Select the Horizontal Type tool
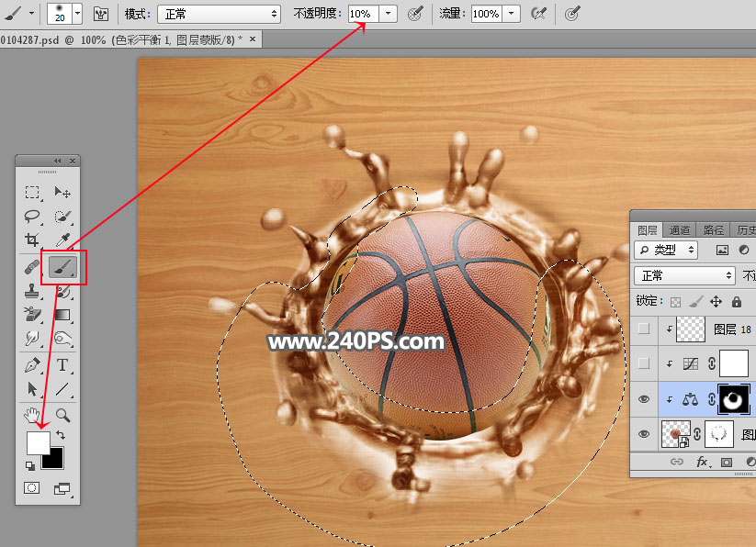Image resolution: width=756 pixels, height=547 pixels. tap(62, 365)
